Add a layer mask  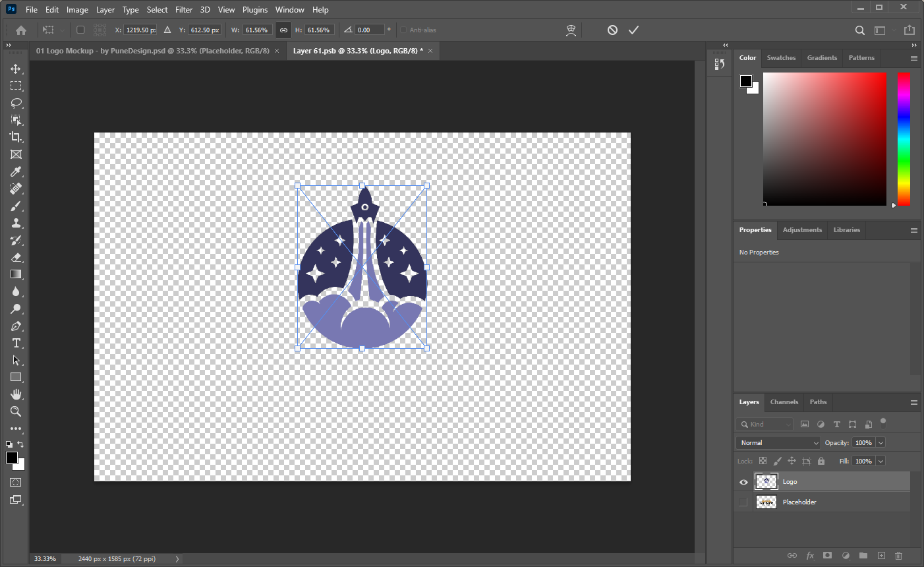[827, 555]
